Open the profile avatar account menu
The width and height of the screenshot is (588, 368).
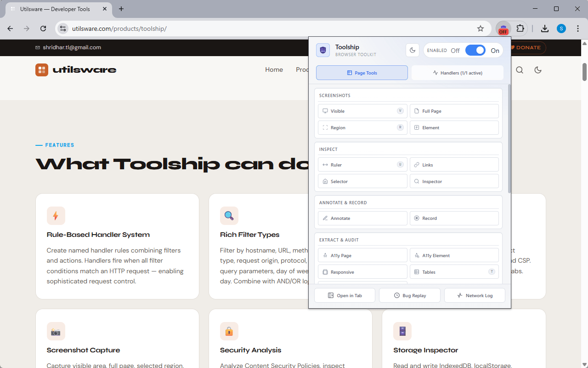[x=561, y=29]
